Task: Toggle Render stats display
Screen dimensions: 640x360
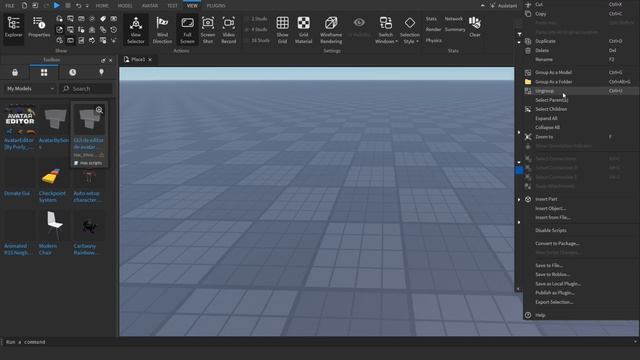Action: point(433,29)
